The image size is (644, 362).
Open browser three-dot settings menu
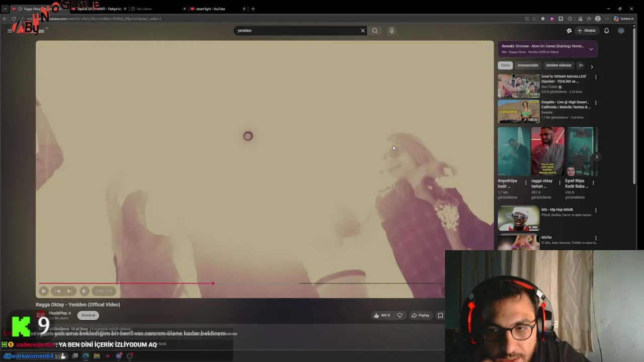pyautogui.click(x=606, y=19)
